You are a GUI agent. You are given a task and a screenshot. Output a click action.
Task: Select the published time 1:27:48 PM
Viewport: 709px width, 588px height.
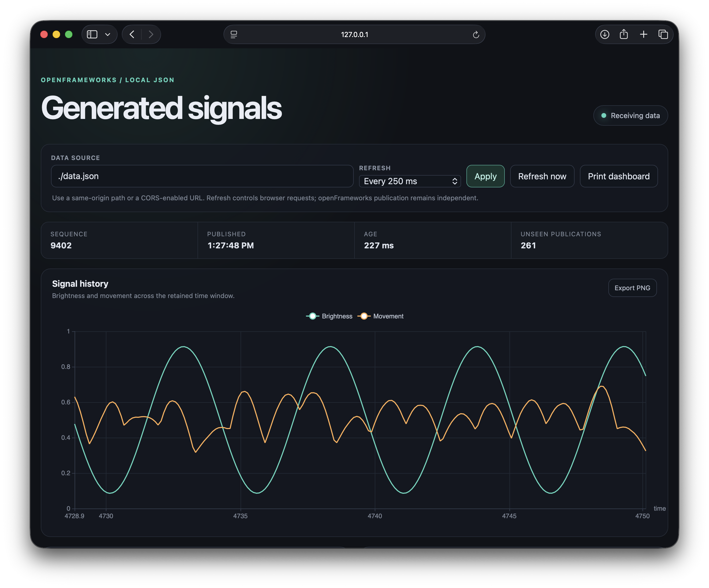(x=231, y=245)
